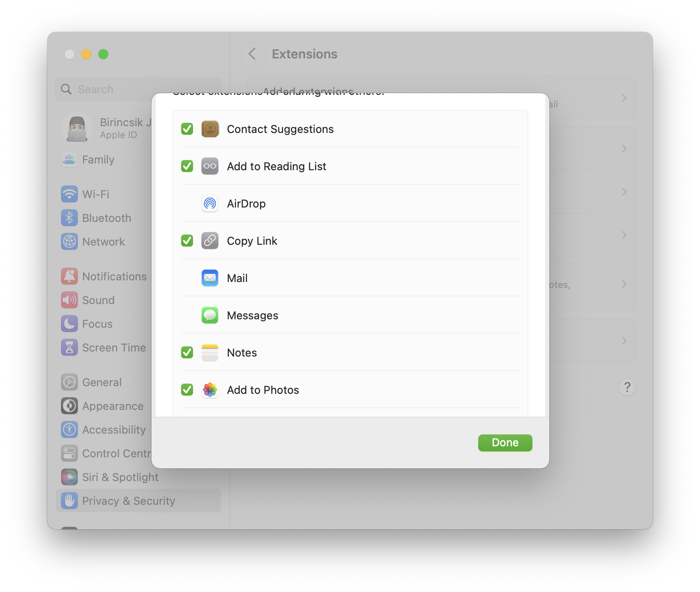The image size is (700, 592).
Task: Click the Notes app icon
Action: 210,352
